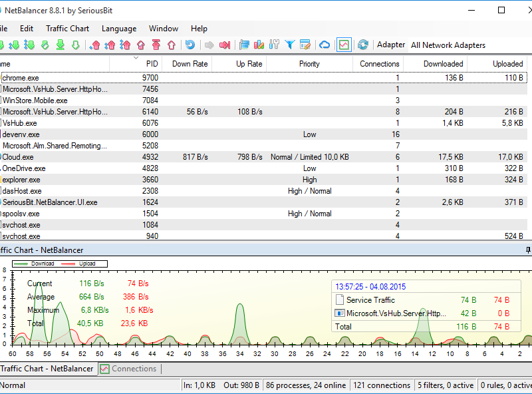Click "5 filters, 0 active" in status bar

(446, 385)
